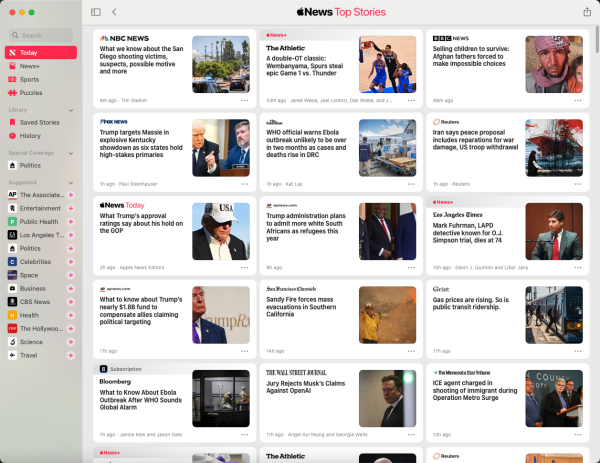Collapse the Special Coverage section

(71, 153)
